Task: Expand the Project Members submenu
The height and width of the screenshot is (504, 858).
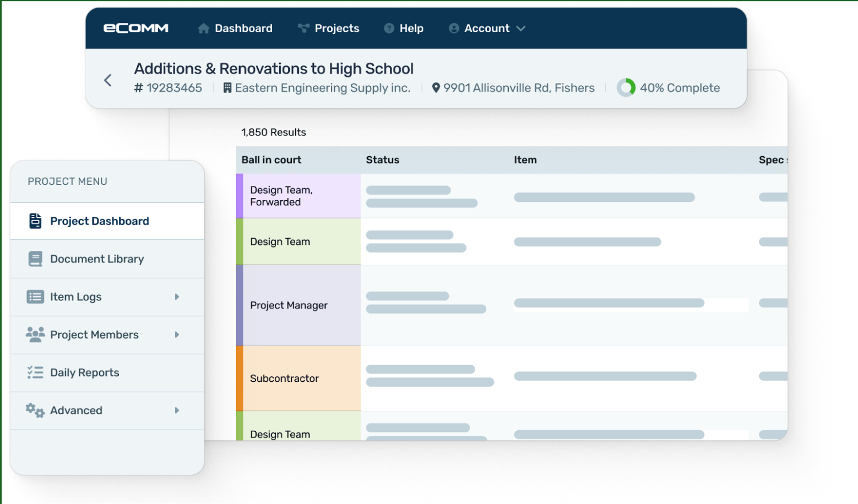Action: [x=177, y=335]
